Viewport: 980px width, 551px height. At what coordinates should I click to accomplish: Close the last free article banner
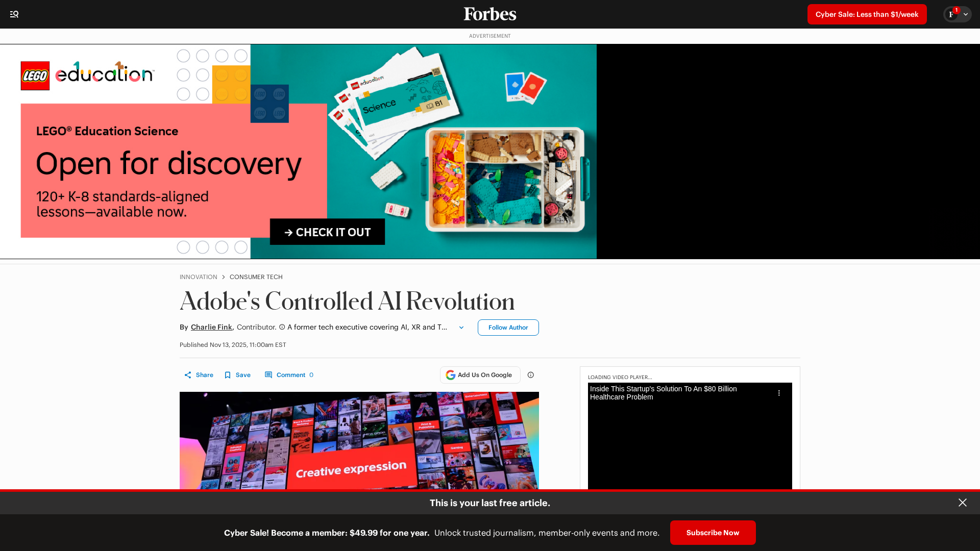(962, 503)
